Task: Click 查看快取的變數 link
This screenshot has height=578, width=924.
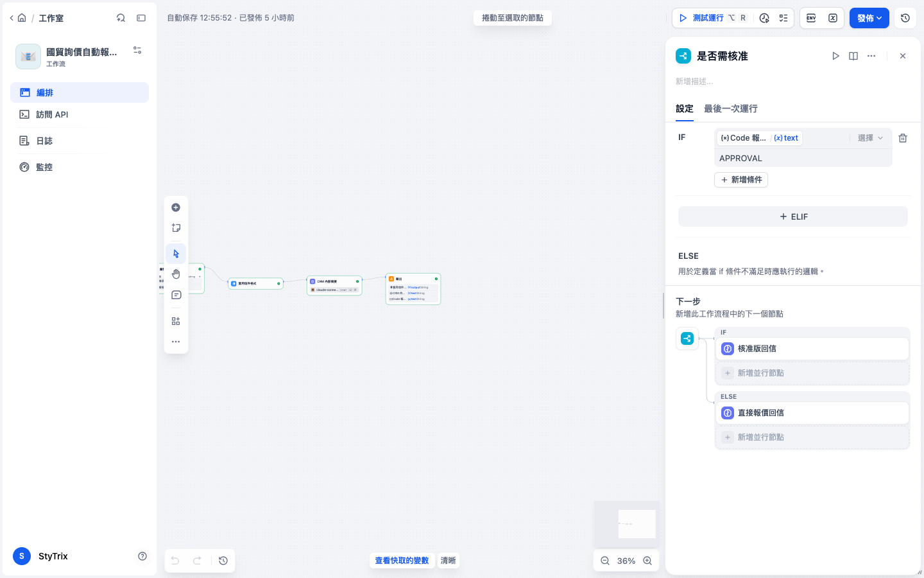Action: point(402,561)
